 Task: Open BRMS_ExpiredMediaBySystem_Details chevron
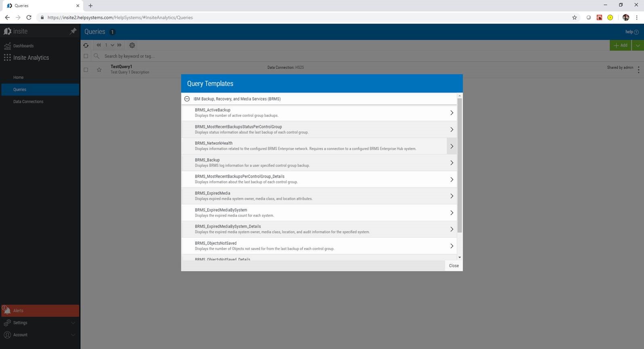pyautogui.click(x=452, y=229)
